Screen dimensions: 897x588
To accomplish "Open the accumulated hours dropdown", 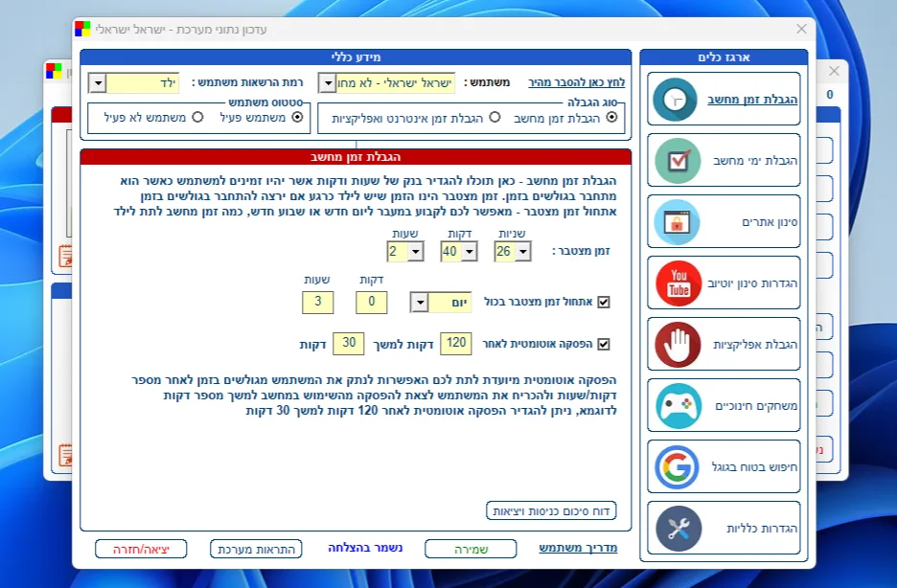I will 416,252.
